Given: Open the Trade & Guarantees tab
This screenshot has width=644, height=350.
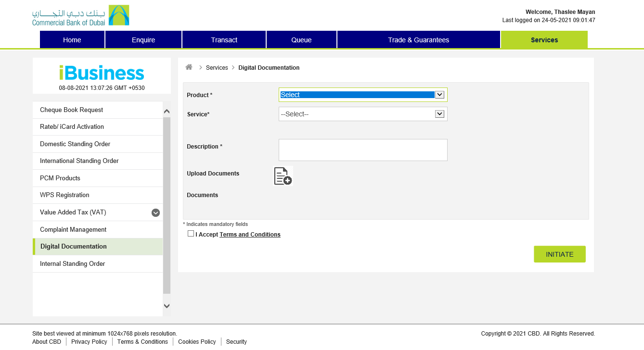Looking at the screenshot, I should [x=418, y=40].
